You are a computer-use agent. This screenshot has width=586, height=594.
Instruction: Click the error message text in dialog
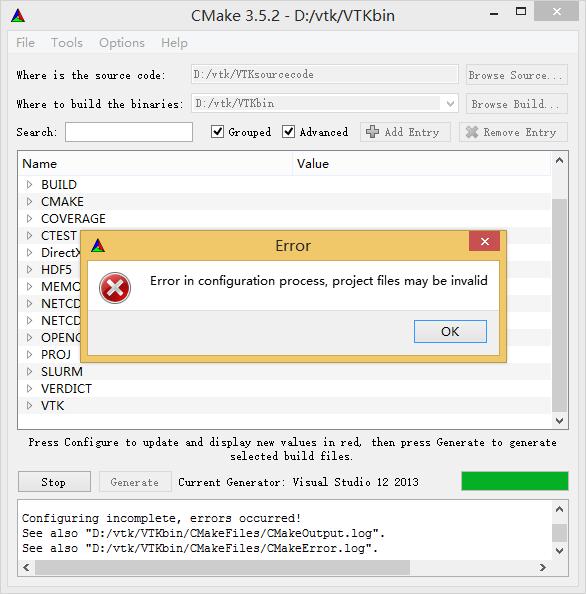(319, 281)
